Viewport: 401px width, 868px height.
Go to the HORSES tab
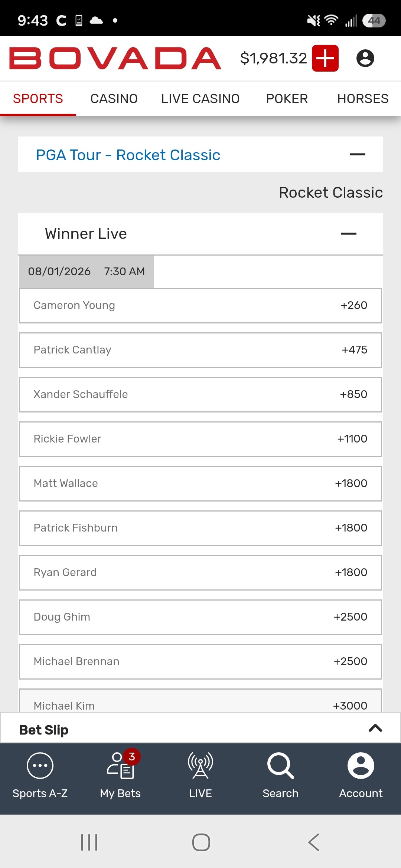point(363,99)
